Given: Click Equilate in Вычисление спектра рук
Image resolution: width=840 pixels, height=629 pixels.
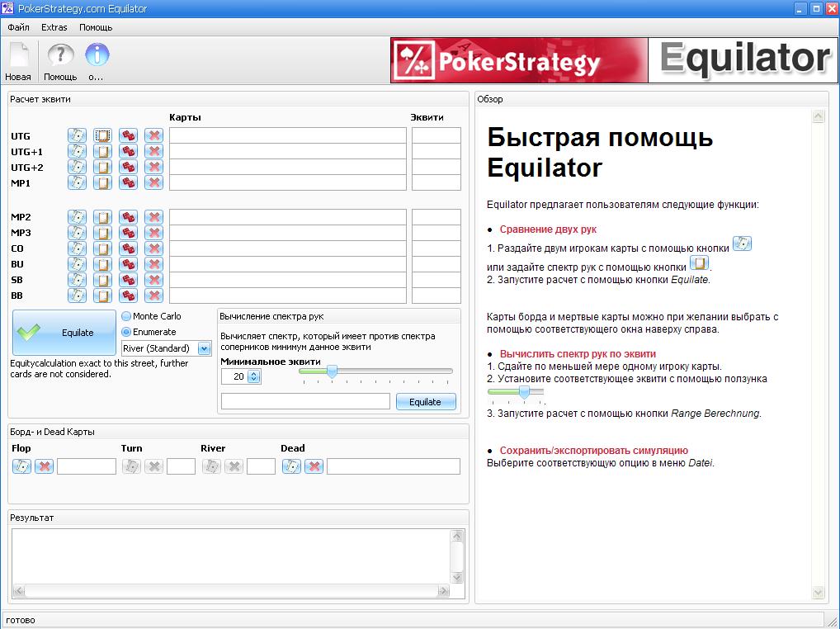Looking at the screenshot, I should [x=426, y=402].
